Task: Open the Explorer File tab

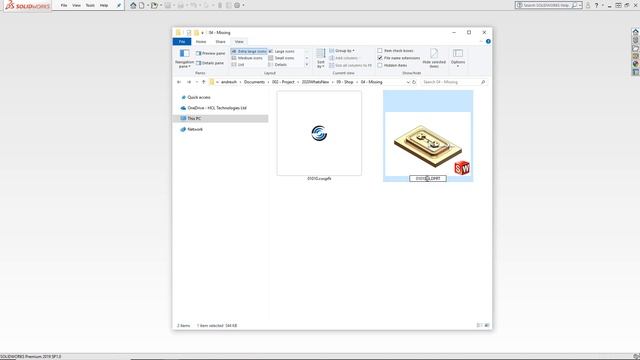Action: click(182, 42)
